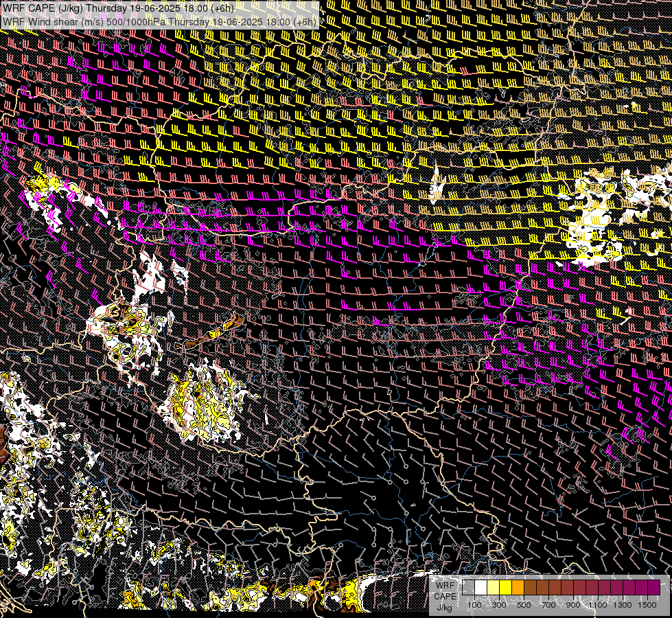Click the legend label CAPE

point(445,597)
